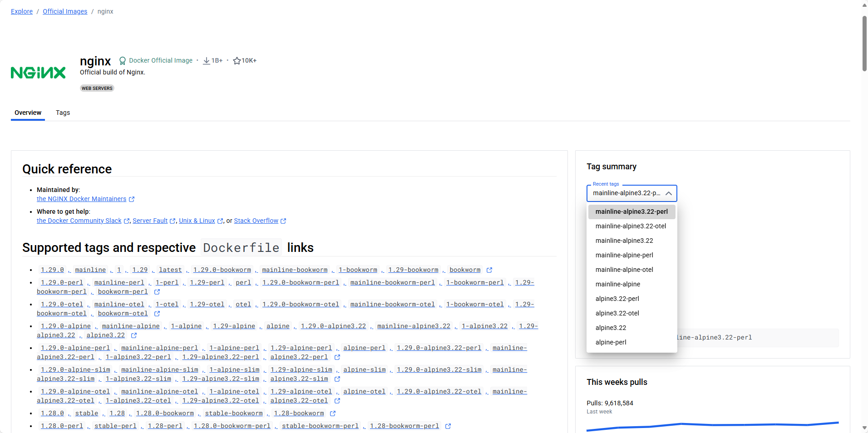Viewport: 868px width, 433px height.
Task: Open Dockerfile link icon after alpine3.22-slim tag
Action: coord(337,379)
